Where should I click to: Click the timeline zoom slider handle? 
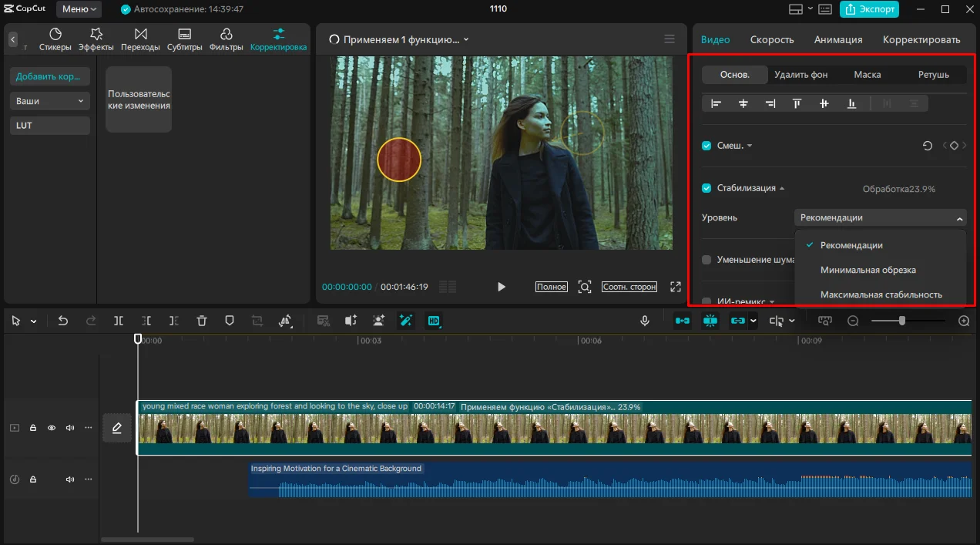(x=902, y=321)
